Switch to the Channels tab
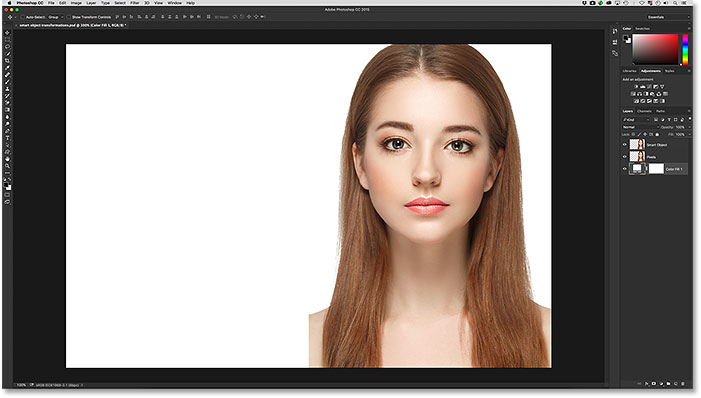This screenshot has width=701, height=398. point(644,111)
